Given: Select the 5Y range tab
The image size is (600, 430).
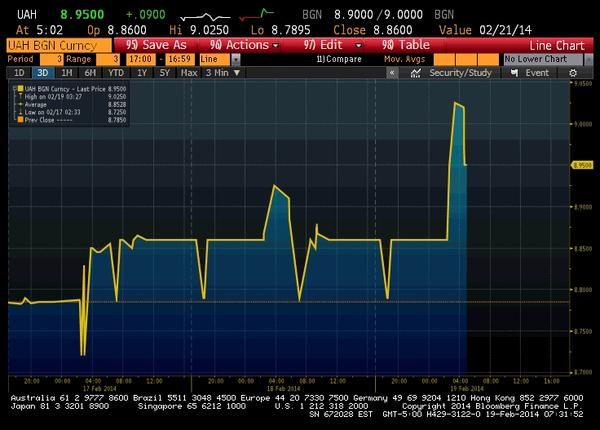Looking at the screenshot, I should pos(165,73).
